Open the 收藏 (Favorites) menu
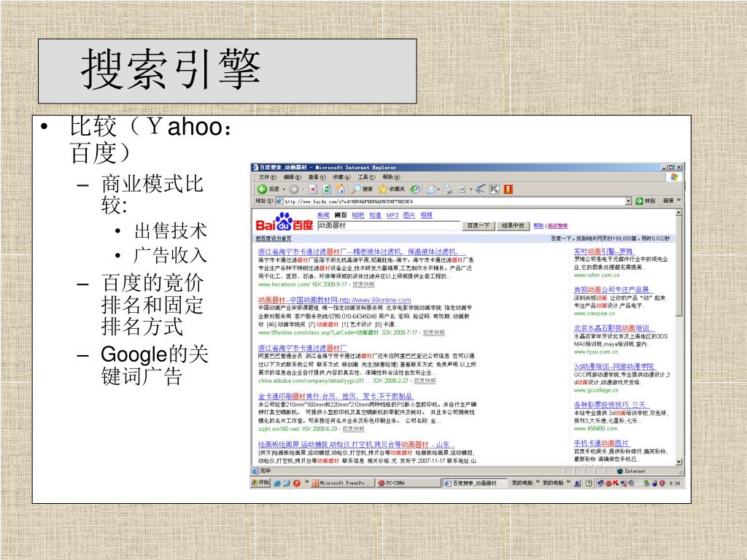The width and height of the screenshot is (747, 560). click(341, 177)
